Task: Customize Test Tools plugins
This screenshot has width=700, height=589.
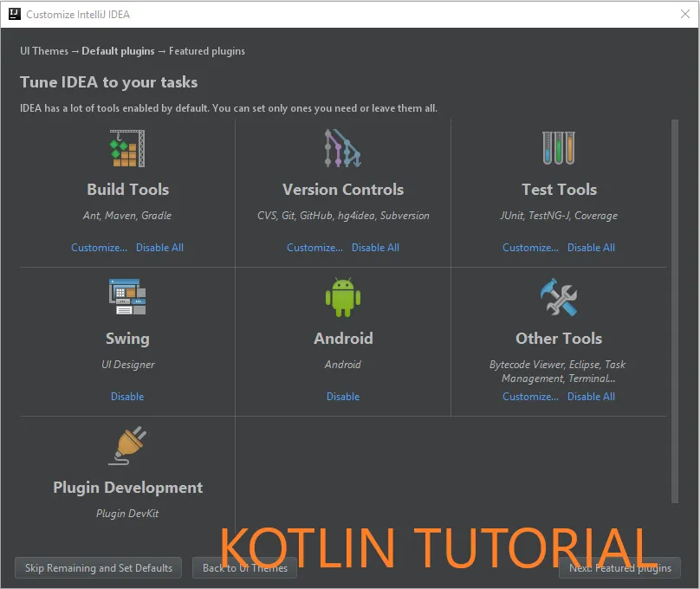Action: (530, 248)
